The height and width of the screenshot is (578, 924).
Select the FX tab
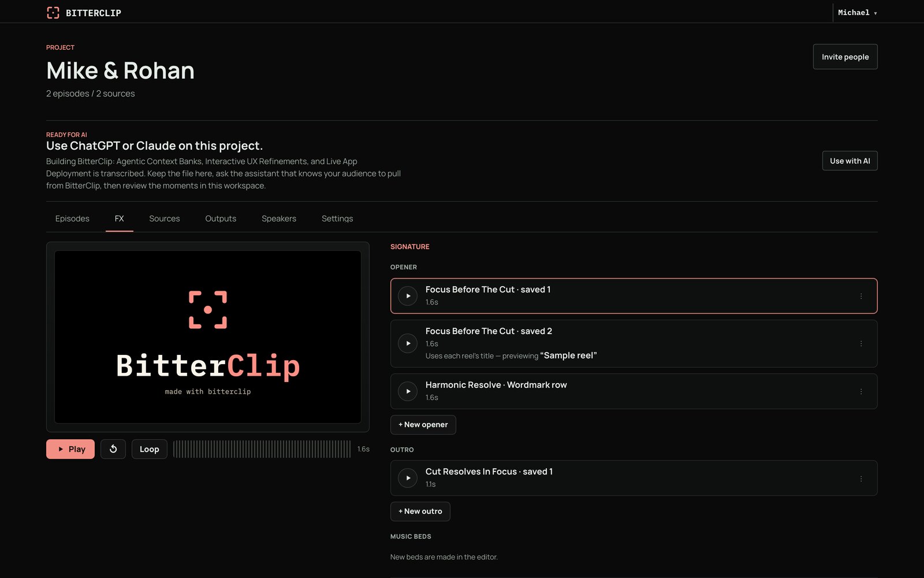119,218
